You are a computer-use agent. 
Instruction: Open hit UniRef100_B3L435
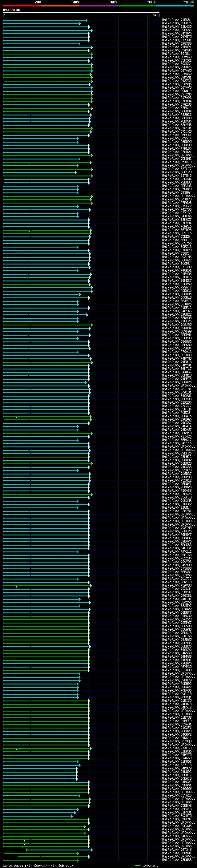coord(177,26)
